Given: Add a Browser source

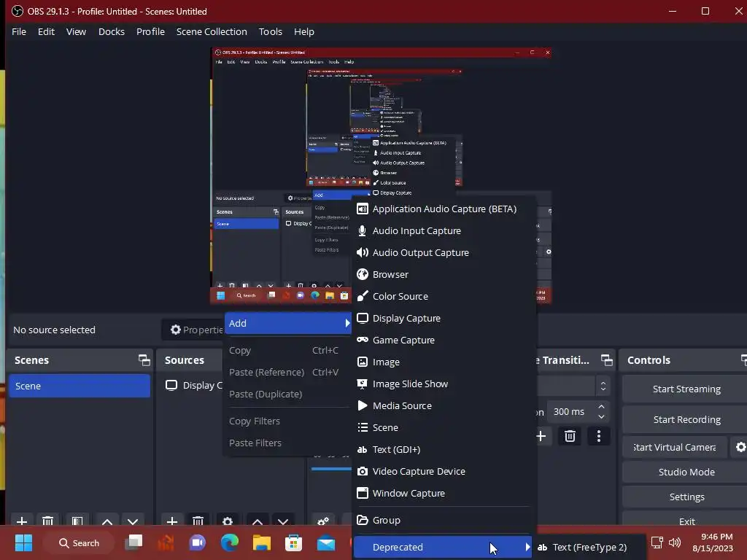Looking at the screenshot, I should [441, 275].
